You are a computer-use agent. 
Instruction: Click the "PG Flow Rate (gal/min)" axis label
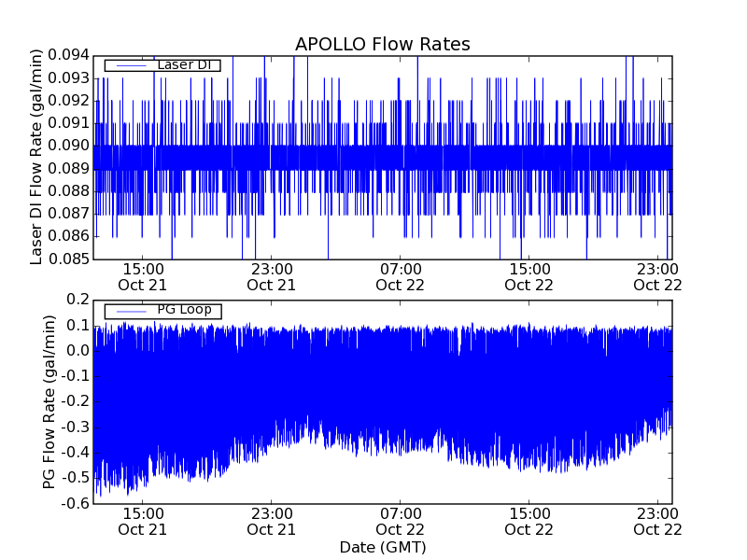[x=50, y=401]
